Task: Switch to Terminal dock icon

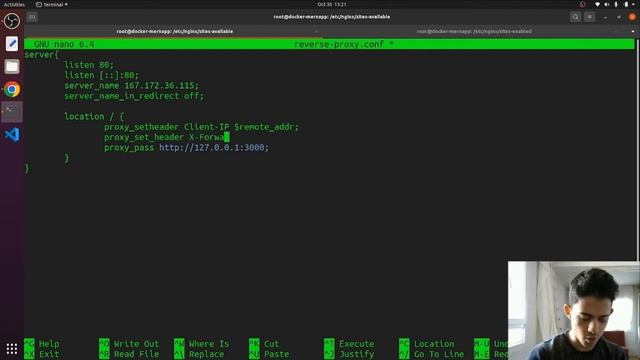Action: [x=12, y=111]
